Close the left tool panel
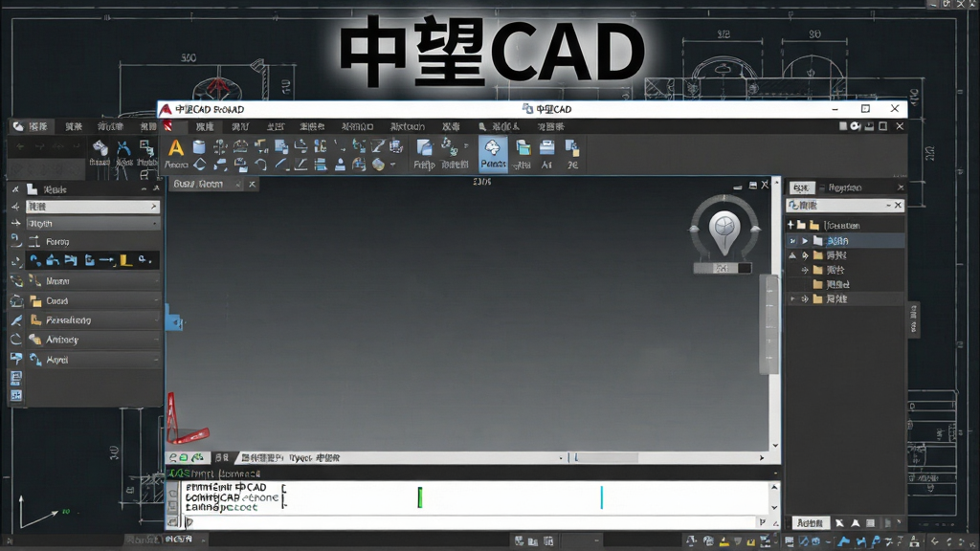980x551 pixels. pos(156,188)
